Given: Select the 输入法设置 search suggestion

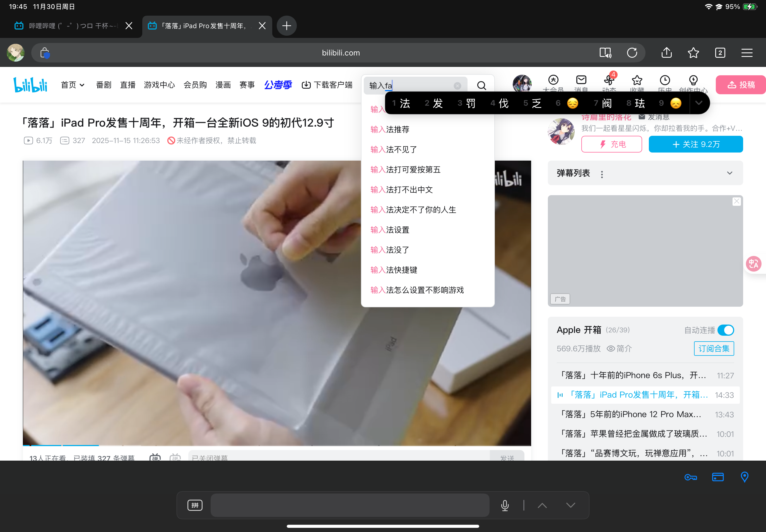Looking at the screenshot, I should point(390,230).
